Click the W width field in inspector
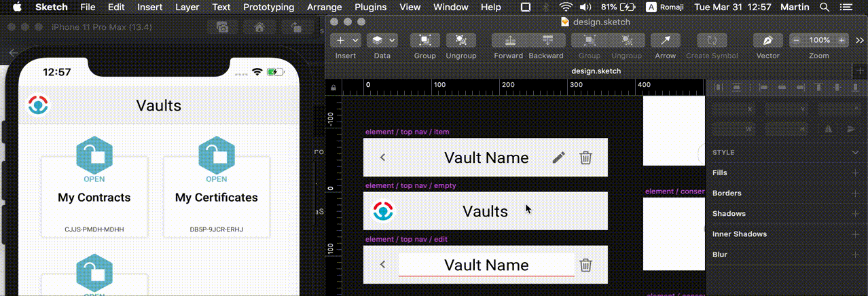This screenshot has width=868, height=296. click(x=734, y=128)
